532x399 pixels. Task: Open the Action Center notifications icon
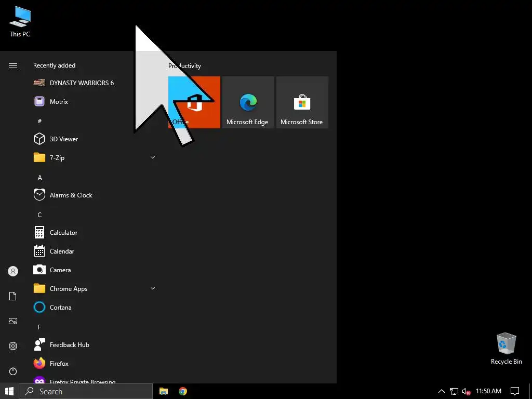click(515, 391)
